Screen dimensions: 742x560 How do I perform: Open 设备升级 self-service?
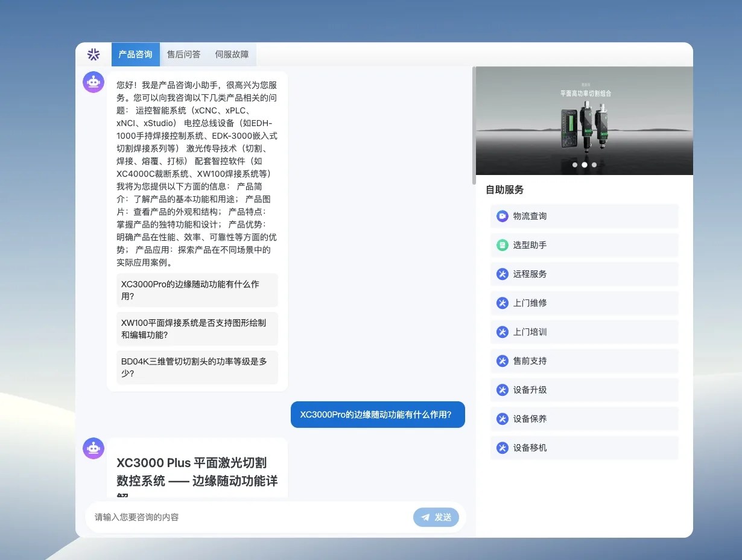click(x=585, y=390)
